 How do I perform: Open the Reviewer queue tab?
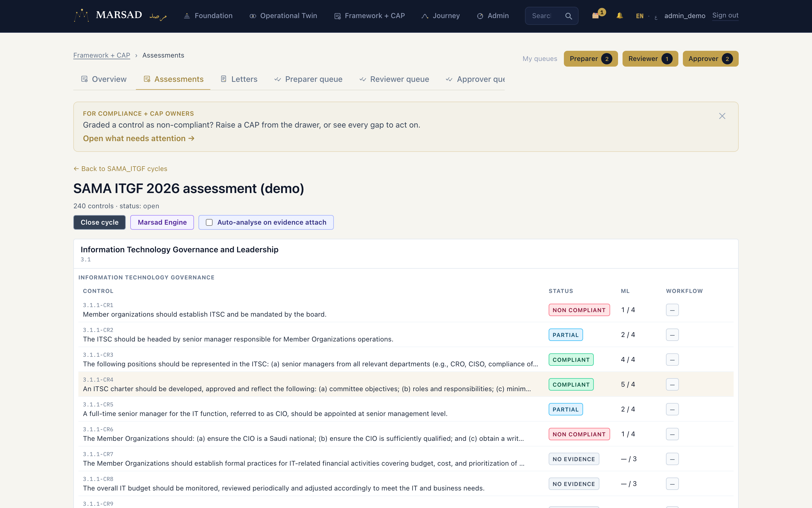coord(394,79)
